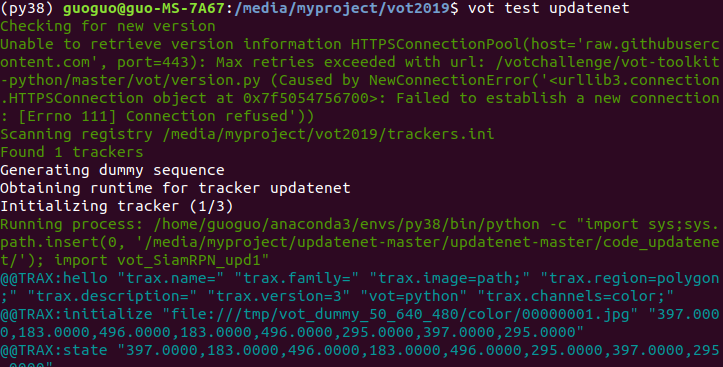Click the trackers.ini registry path
The image size is (723, 367).
coord(328,134)
